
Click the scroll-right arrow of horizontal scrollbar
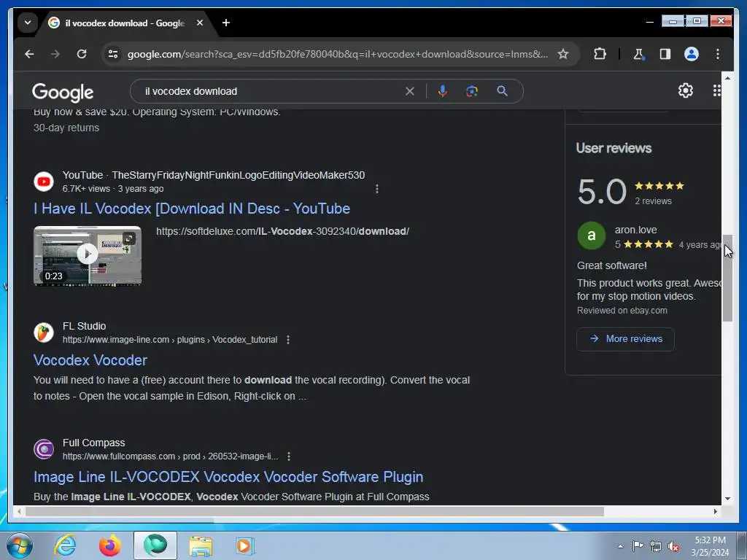[716, 511]
